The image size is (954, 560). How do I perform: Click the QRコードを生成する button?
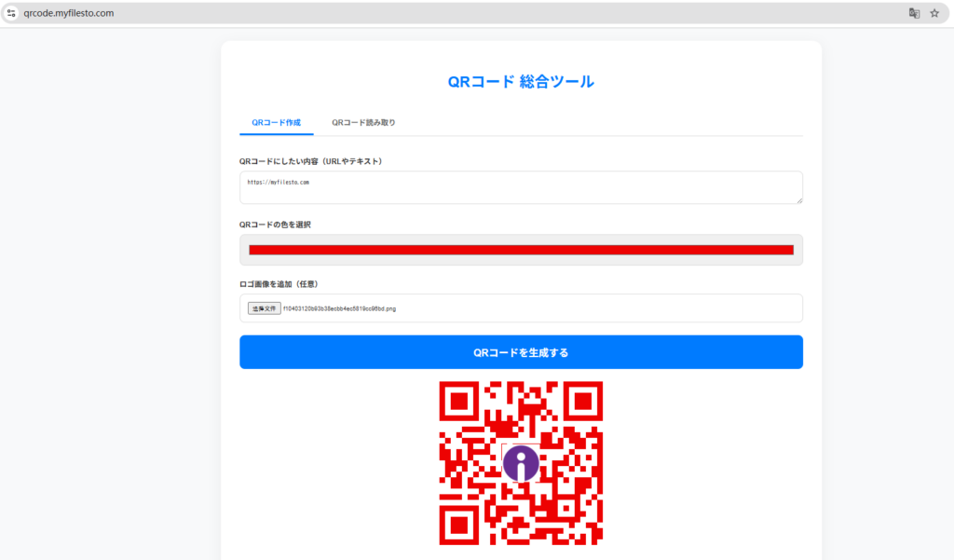click(x=521, y=352)
